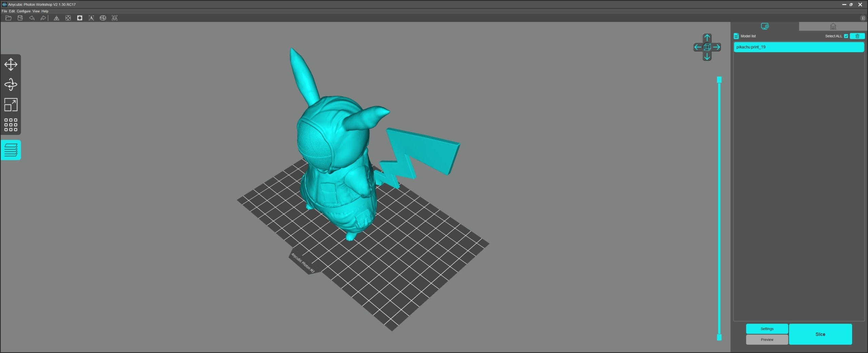The width and height of the screenshot is (868, 353).
Task: Open the Settings button below the model list
Action: [x=767, y=329]
